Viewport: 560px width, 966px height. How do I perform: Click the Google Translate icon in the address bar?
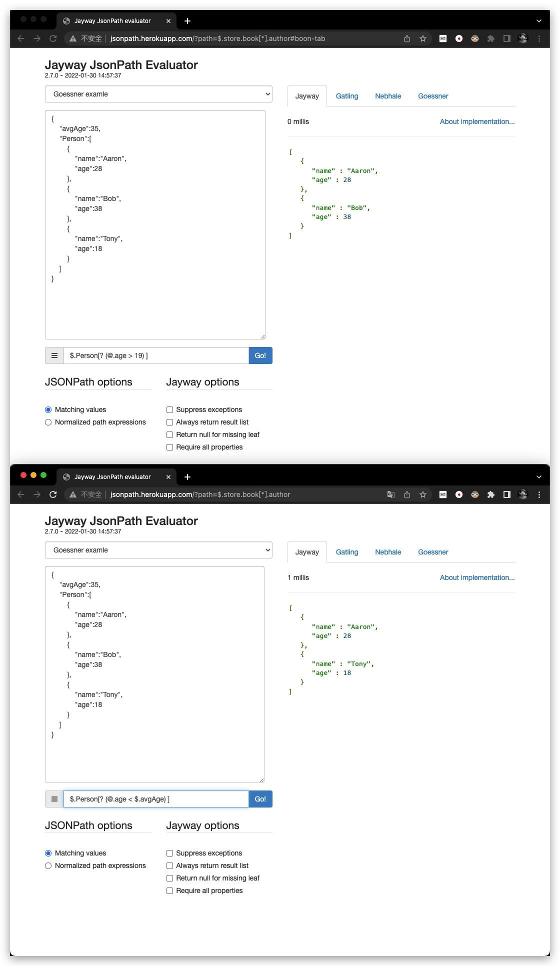[391, 494]
